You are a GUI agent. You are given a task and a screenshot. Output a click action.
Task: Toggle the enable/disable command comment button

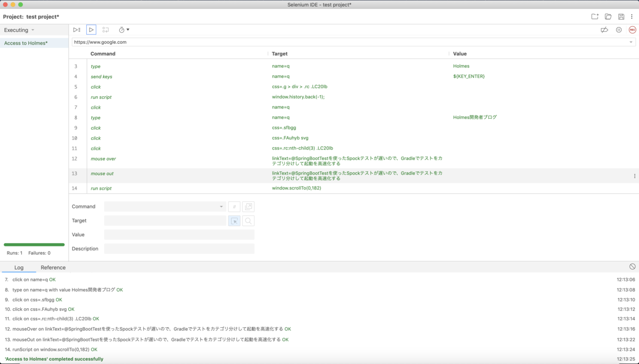coord(234,206)
